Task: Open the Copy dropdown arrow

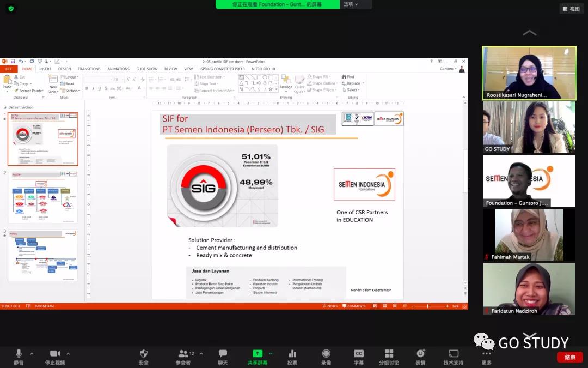Action: (x=30, y=84)
